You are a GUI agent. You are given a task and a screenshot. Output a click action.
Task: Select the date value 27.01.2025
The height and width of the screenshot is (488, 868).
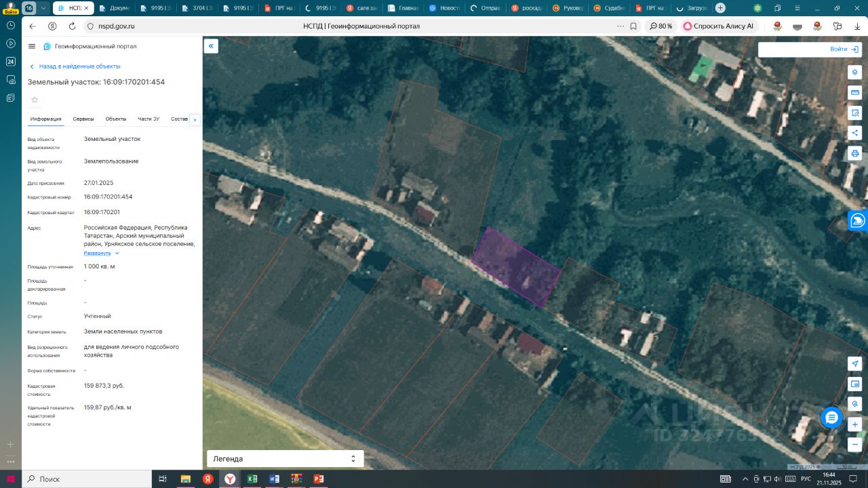pyautogui.click(x=98, y=182)
